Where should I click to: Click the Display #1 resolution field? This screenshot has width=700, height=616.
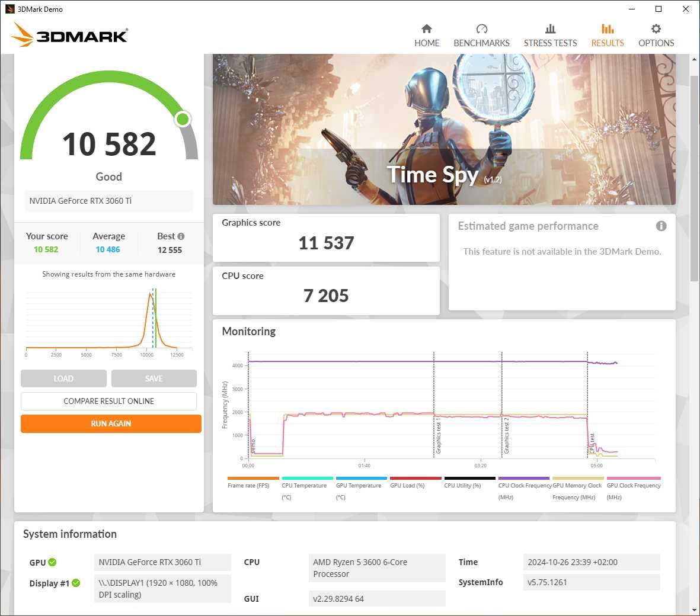click(x=162, y=589)
